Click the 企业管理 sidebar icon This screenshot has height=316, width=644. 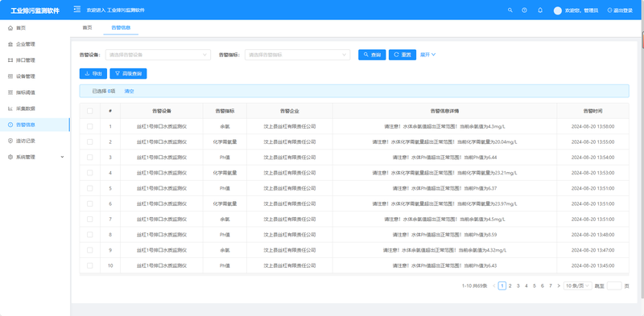pyautogui.click(x=10, y=44)
